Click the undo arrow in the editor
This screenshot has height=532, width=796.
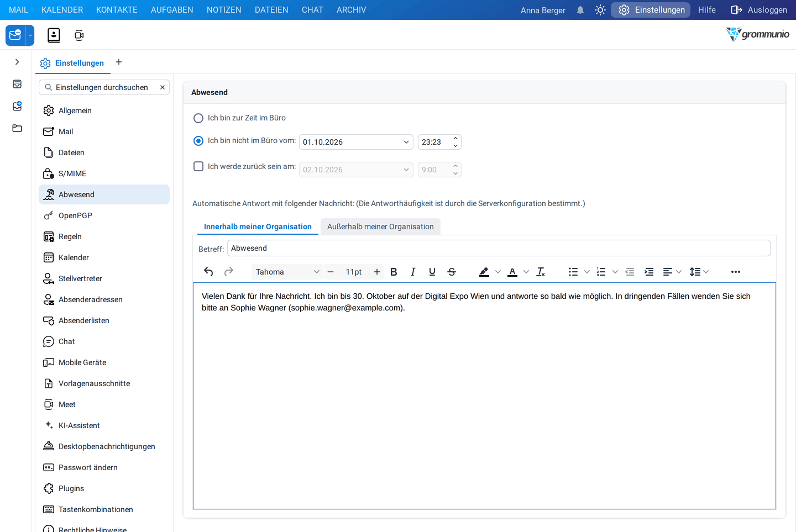point(208,272)
